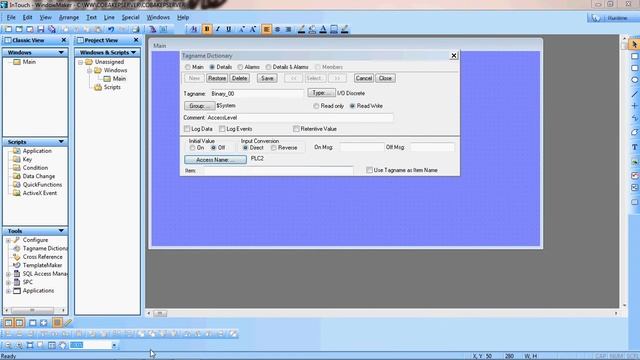Check Use Tagname as Item Name
This screenshot has height=360, width=640.
pyautogui.click(x=369, y=170)
